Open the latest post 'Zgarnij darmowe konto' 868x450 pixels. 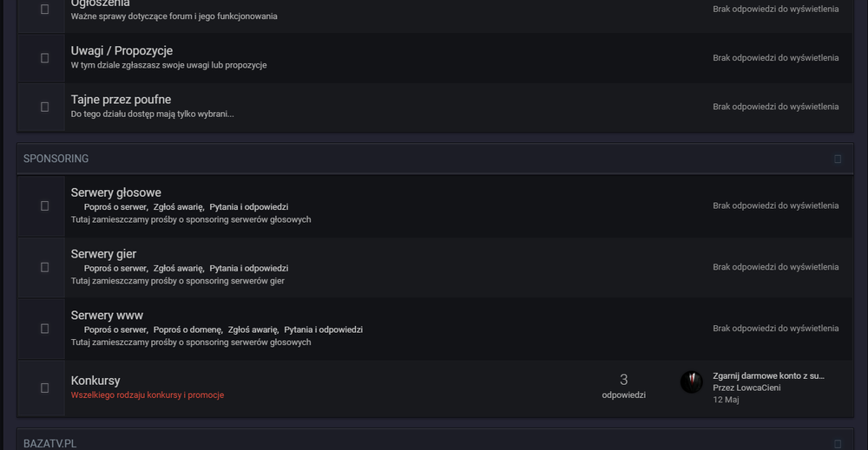click(x=768, y=375)
